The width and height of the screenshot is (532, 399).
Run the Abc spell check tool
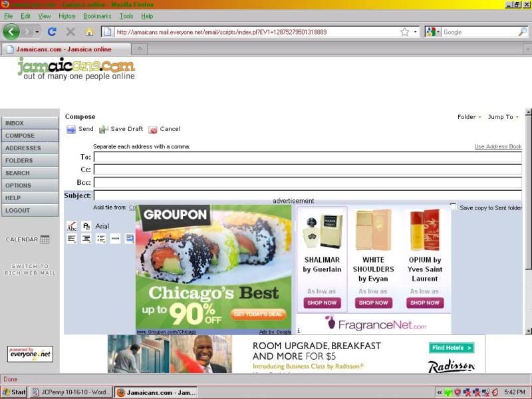pyautogui.click(x=72, y=226)
